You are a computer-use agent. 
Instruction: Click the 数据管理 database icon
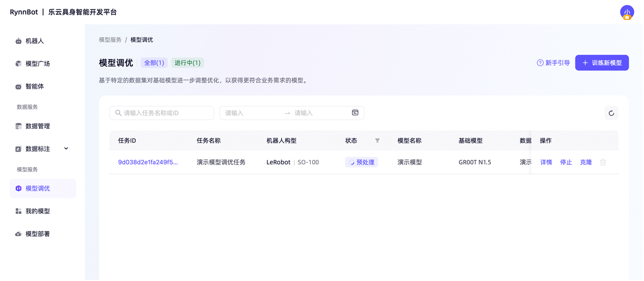18,126
